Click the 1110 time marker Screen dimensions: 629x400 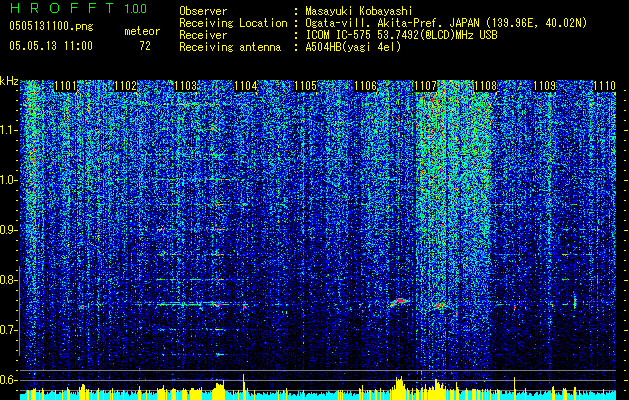605,86
